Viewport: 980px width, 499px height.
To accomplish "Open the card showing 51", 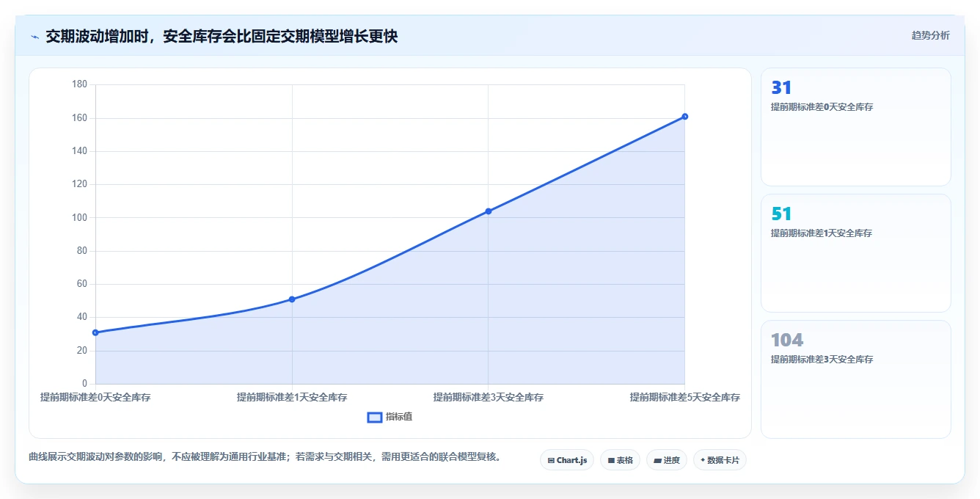I will pos(856,253).
